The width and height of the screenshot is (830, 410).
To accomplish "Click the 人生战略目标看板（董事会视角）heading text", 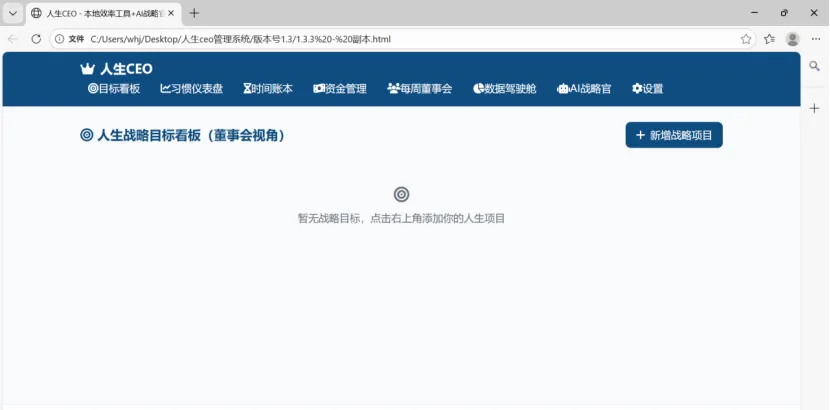I will pyautogui.click(x=191, y=135).
